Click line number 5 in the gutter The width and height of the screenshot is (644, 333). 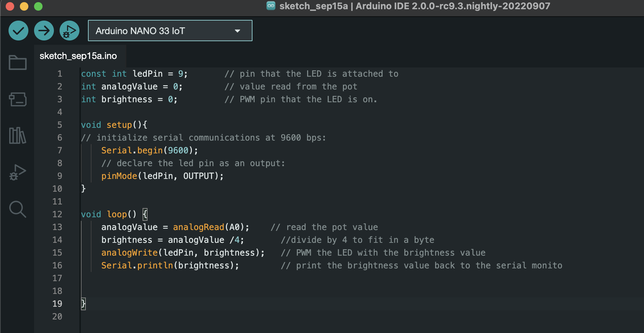tap(60, 125)
